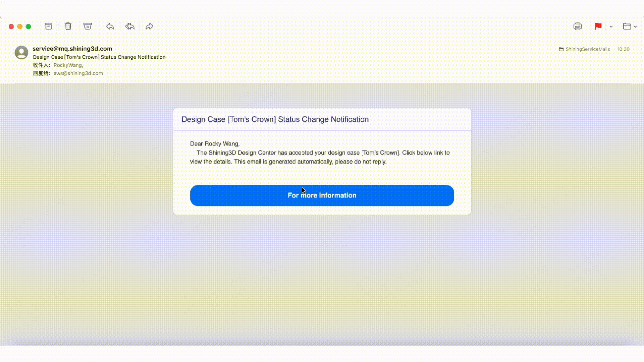
Task: Click the sender avatar icon
Action: click(21, 52)
